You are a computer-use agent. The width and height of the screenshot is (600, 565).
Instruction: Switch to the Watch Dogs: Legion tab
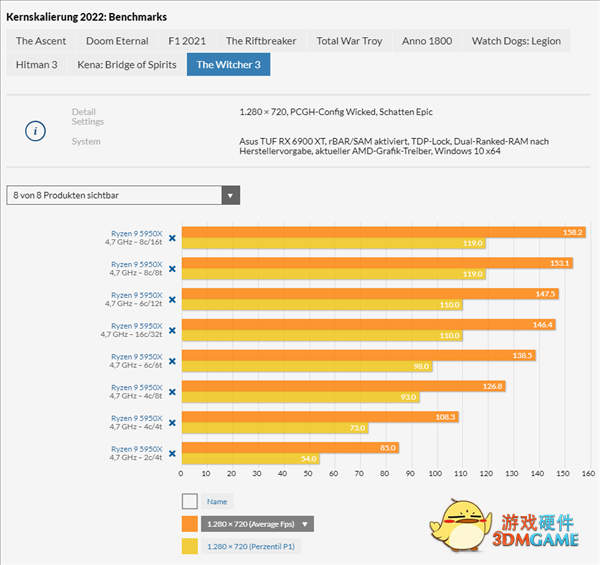click(x=516, y=41)
